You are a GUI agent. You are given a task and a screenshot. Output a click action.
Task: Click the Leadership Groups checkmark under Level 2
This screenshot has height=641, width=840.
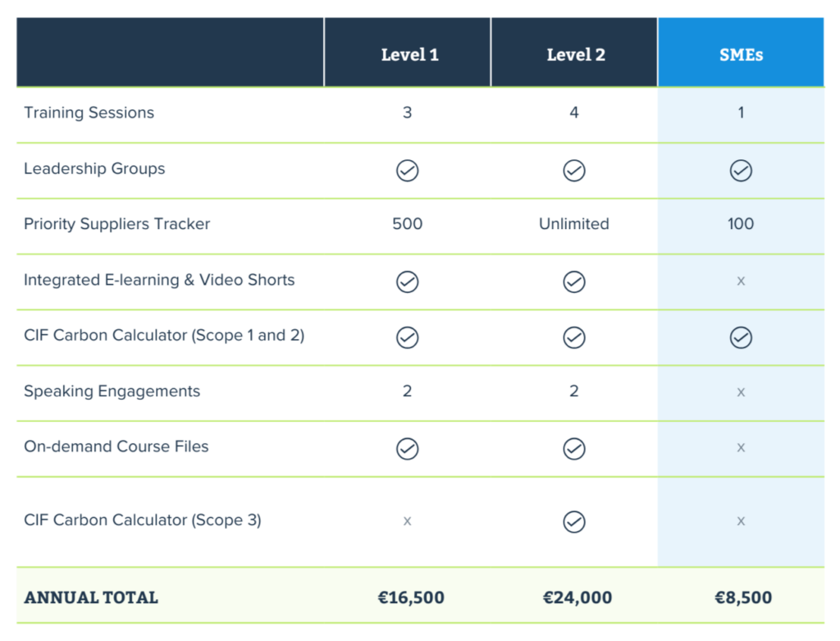573,171
